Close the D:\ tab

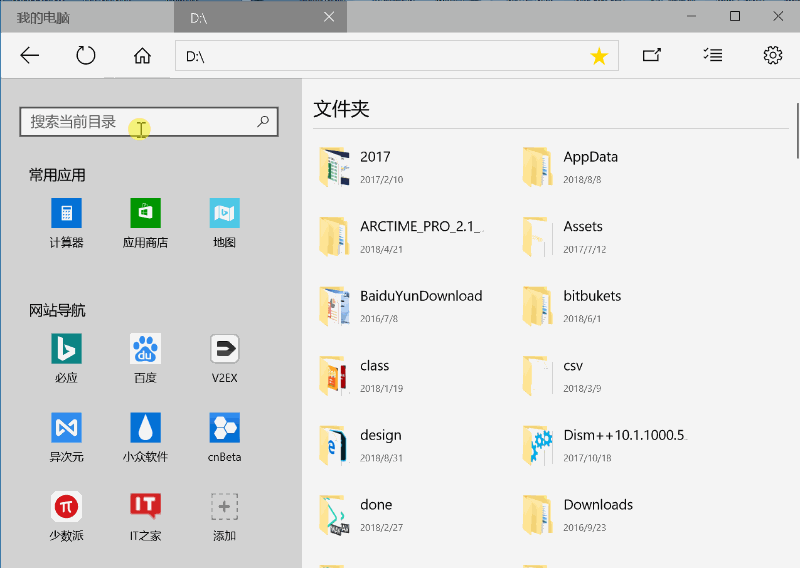(329, 17)
